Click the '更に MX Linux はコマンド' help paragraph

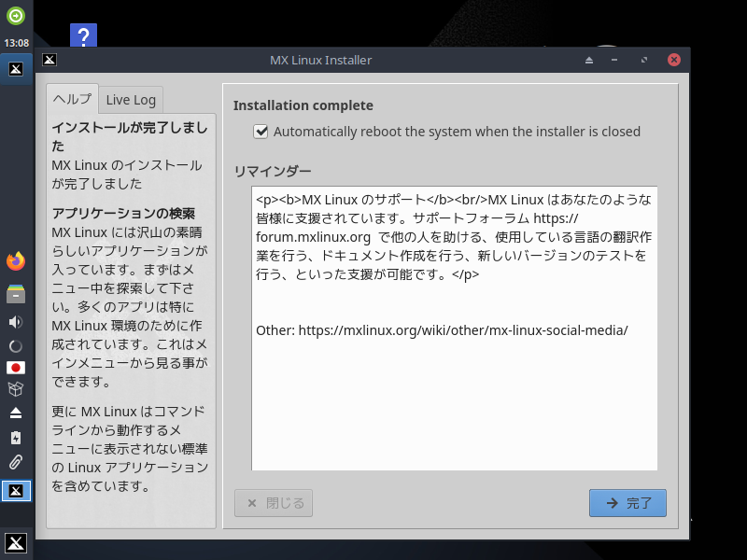coord(130,449)
